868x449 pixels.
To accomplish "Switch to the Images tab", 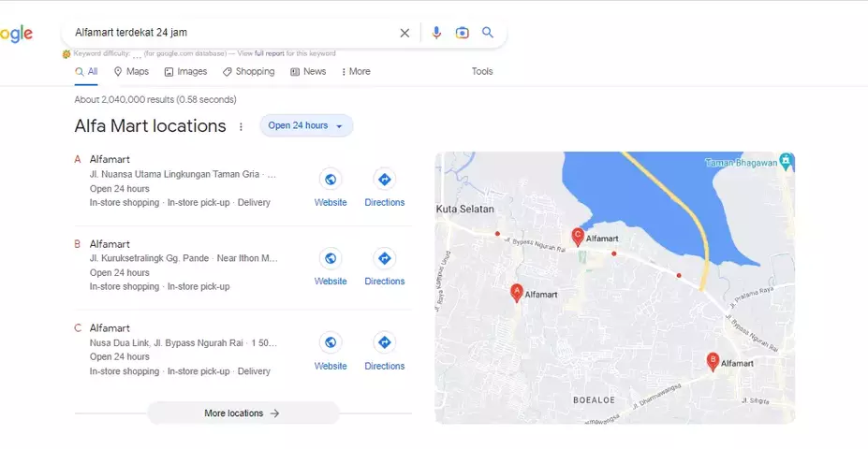I will pos(185,71).
